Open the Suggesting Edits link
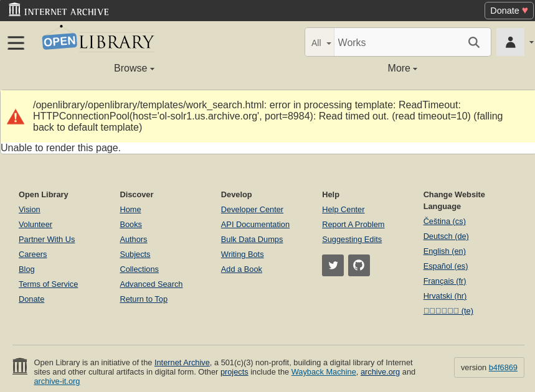Viewport: 535px width, 392px height. tap(352, 240)
